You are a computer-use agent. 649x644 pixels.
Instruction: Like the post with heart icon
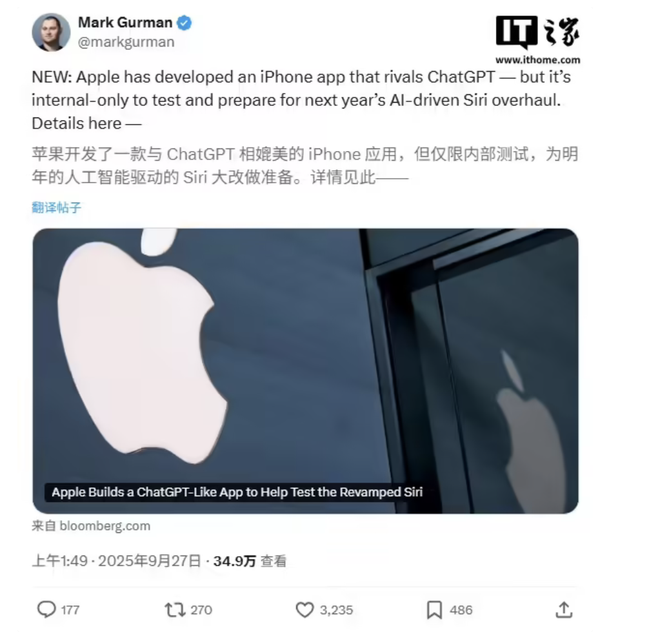tap(305, 610)
